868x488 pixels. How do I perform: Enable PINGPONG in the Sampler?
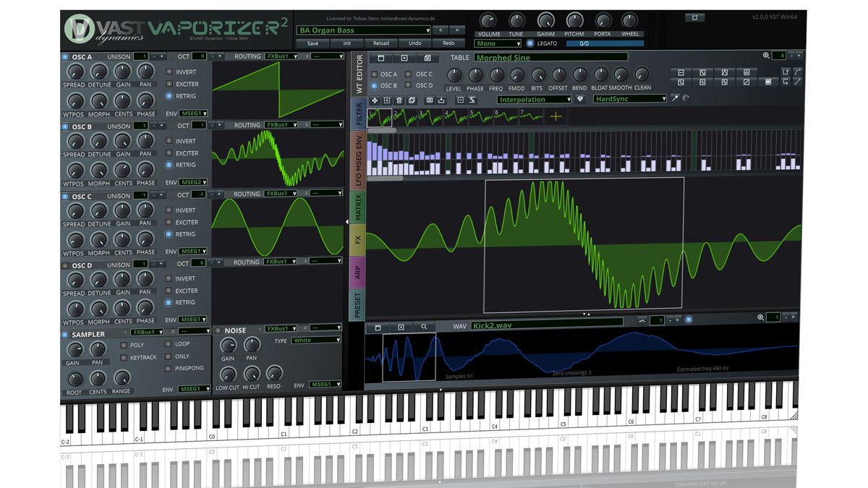(169, 368)
